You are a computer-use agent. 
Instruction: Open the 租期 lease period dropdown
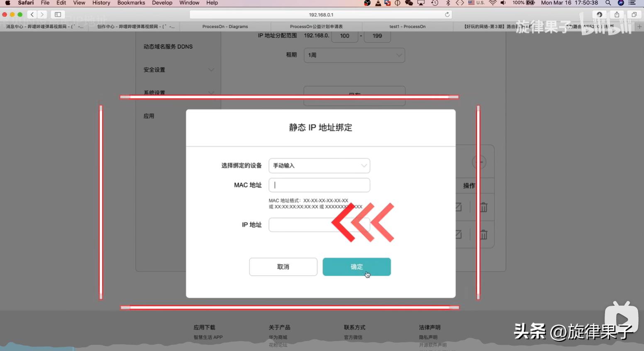tap(354, 55)
